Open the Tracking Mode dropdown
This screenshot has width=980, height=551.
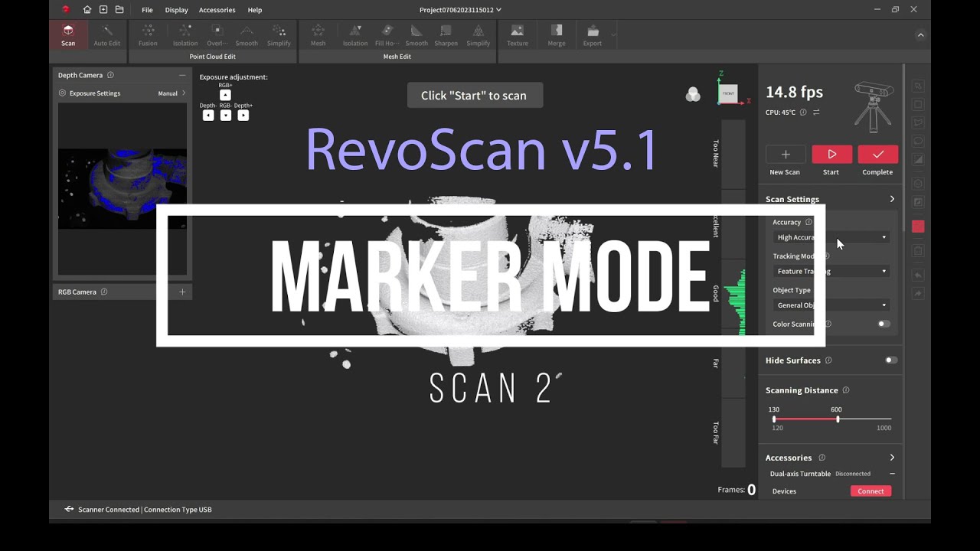coord(831,271)
